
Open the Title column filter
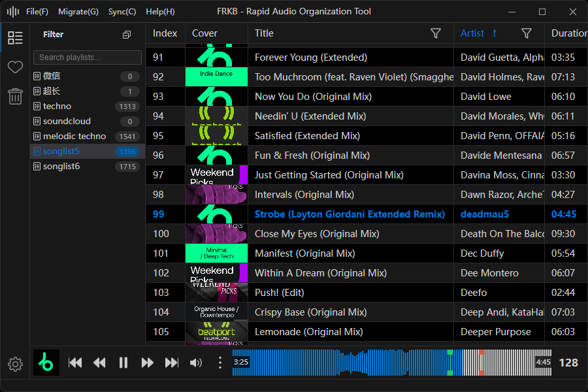pyautogui.click(x=436, y=33)
